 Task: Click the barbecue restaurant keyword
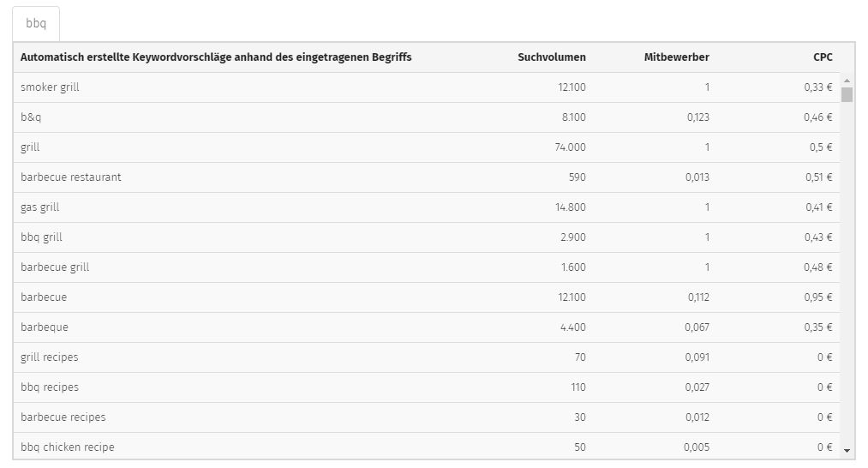click(71, 177)
